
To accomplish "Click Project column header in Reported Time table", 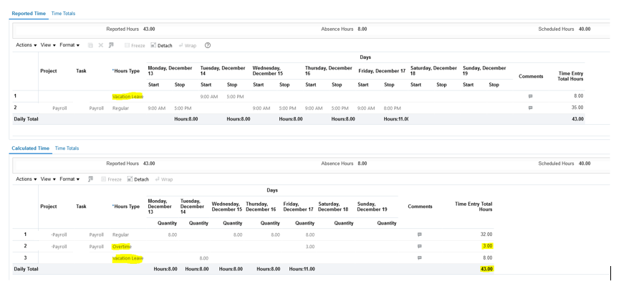I will click(x=49, y=71).
